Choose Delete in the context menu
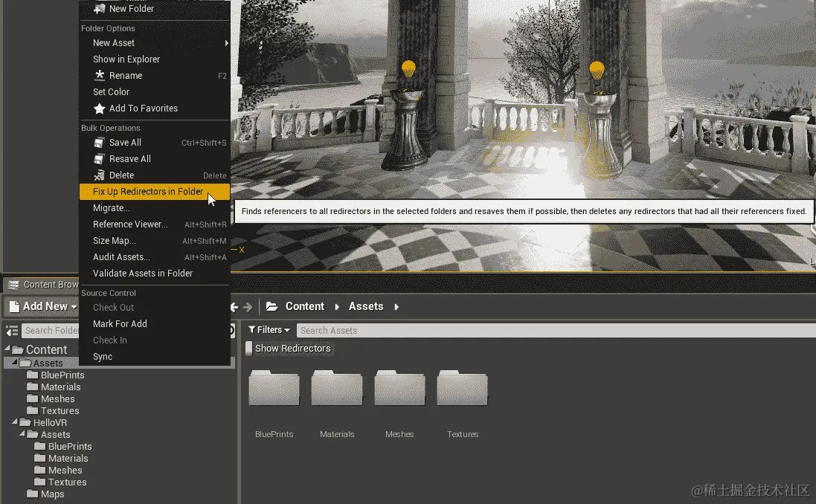The width and height of the screenshot is (816, 504). 155,175
